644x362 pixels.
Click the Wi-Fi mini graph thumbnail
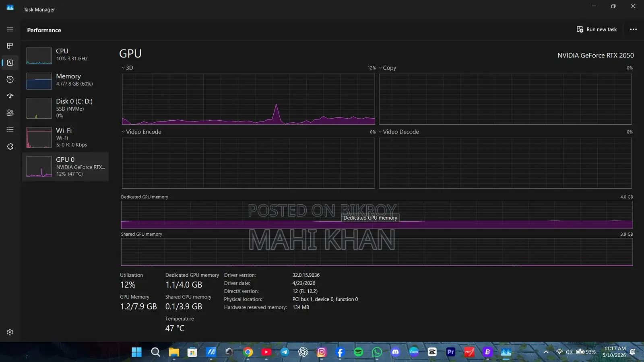tap(39, 138)
